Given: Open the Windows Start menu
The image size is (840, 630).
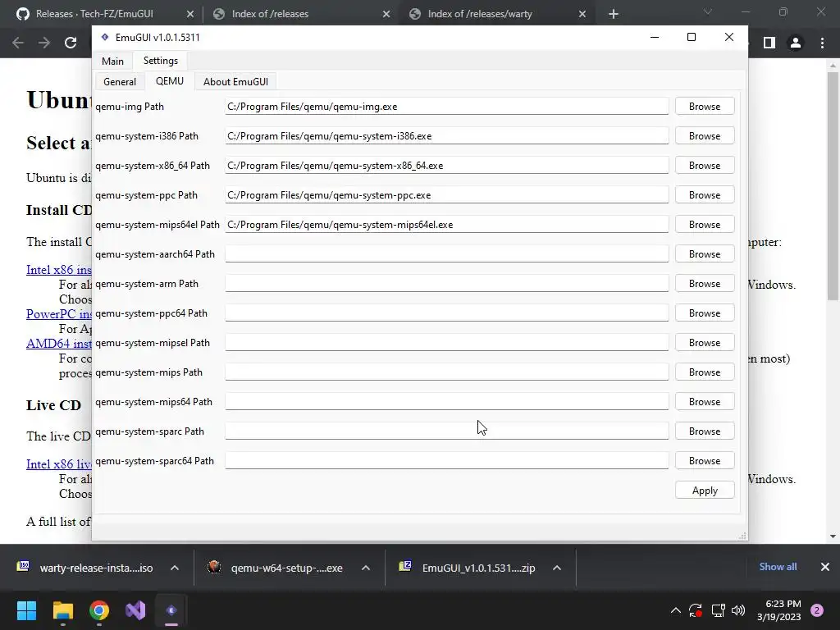Looking at the screenshot, I should click(26, 610).
